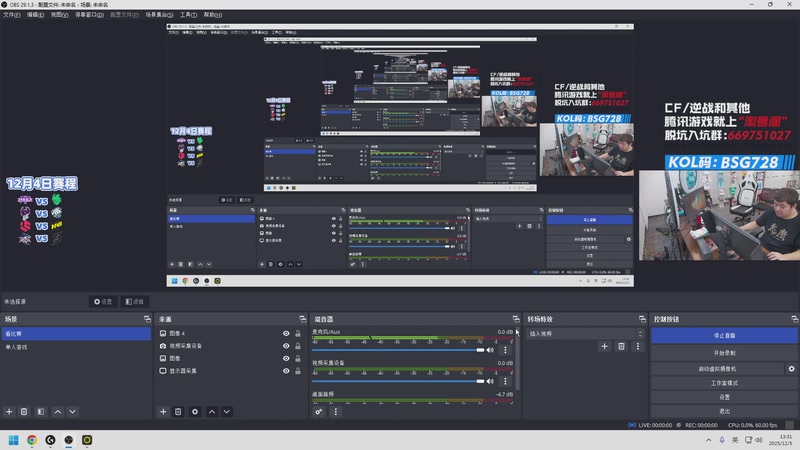
Task: Open the 帮助 menu
Action: [212, 15]
